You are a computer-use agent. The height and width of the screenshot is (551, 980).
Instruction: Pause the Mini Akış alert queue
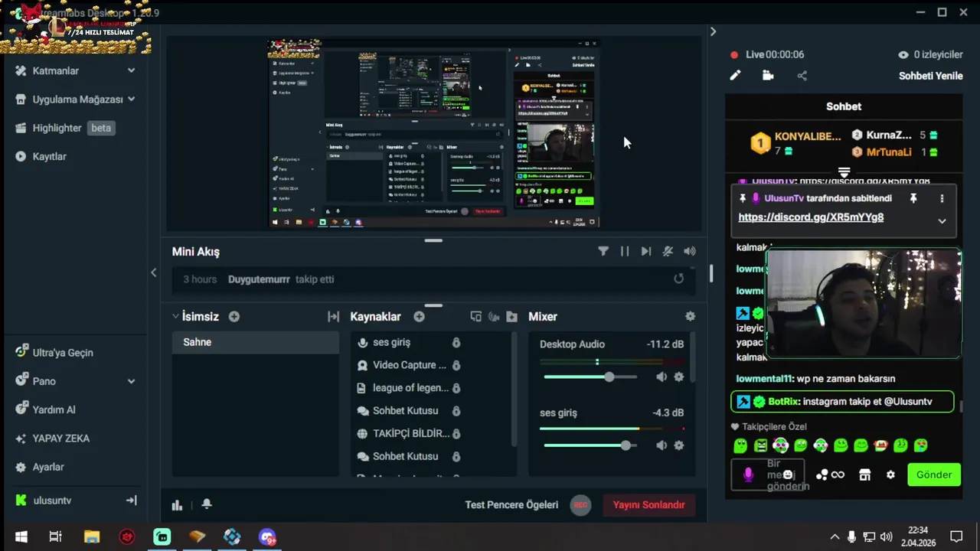tap(625, 251)
